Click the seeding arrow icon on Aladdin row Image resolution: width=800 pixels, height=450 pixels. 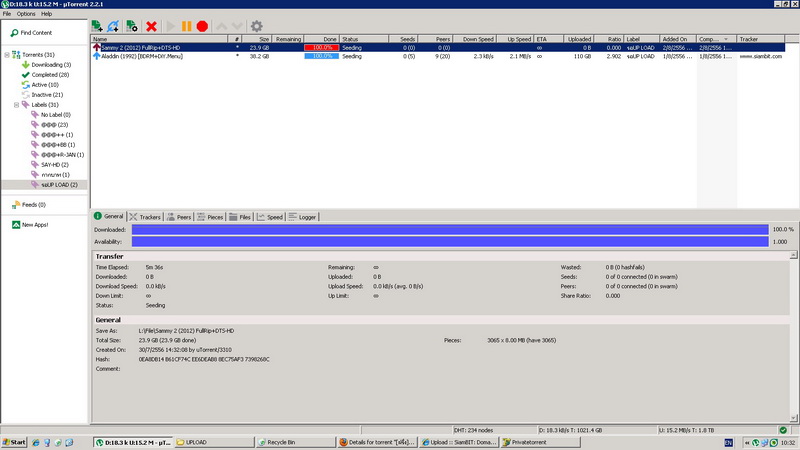coord(96,56)
